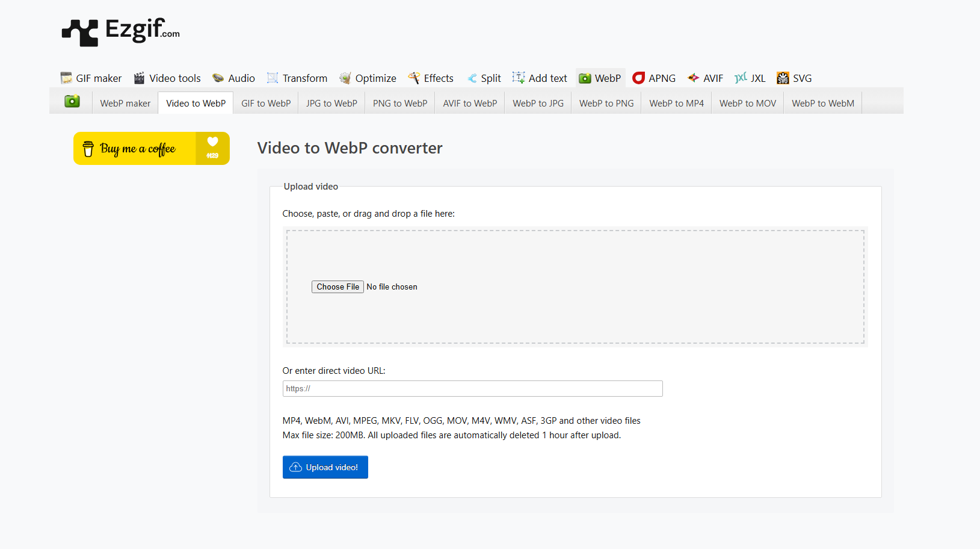Select the AVIF to WebP tab
Image resolution: width=980 pixels, height=549 pixels.
coord(470,103)
